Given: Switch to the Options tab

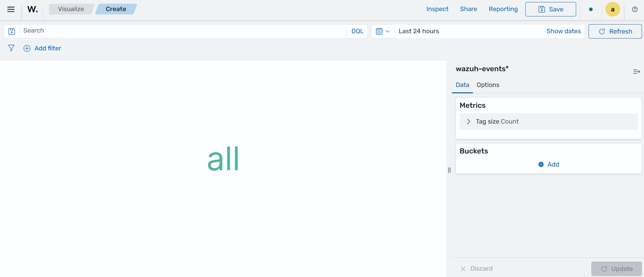Looking at the screenshot, I should [488, 85].
